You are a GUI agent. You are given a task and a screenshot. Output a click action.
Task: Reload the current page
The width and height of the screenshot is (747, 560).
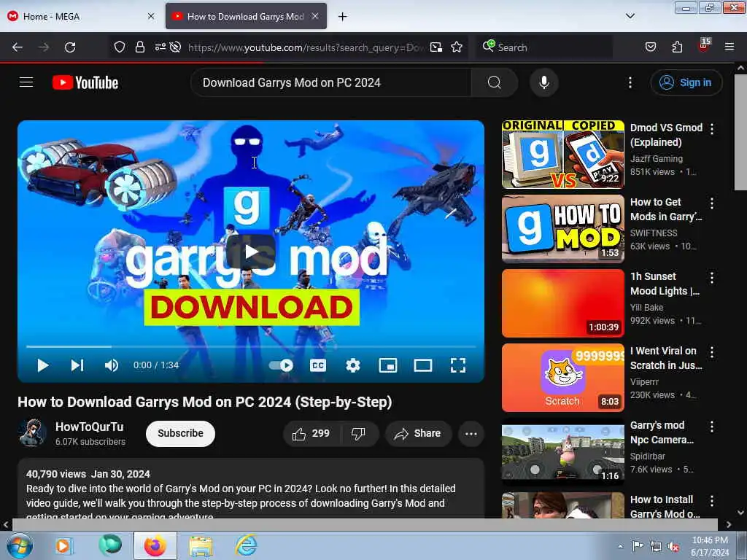70,47
